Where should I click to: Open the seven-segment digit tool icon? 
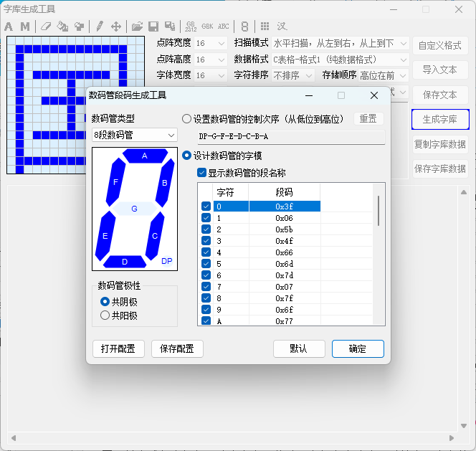coord(244,27)
